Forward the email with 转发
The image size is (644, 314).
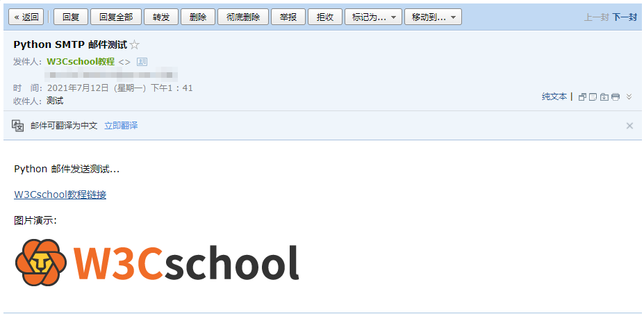[x=161, y=17]
